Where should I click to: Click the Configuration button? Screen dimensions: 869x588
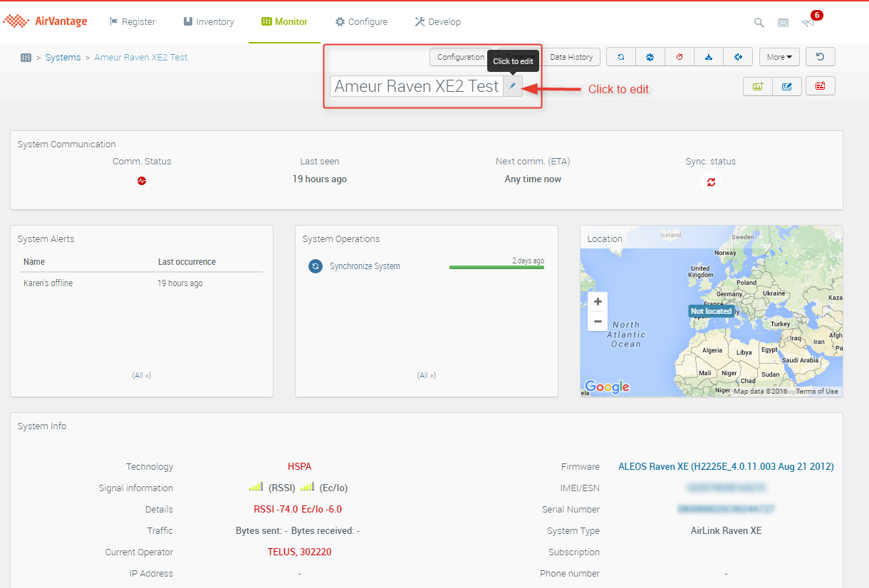[460, 57]
